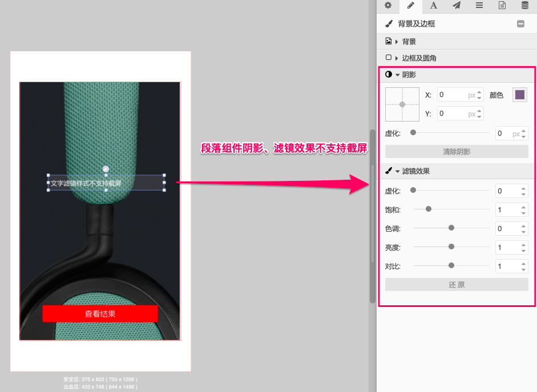
Task: Expand the 边框及圆角 section
Action: [x=419, y=58]
